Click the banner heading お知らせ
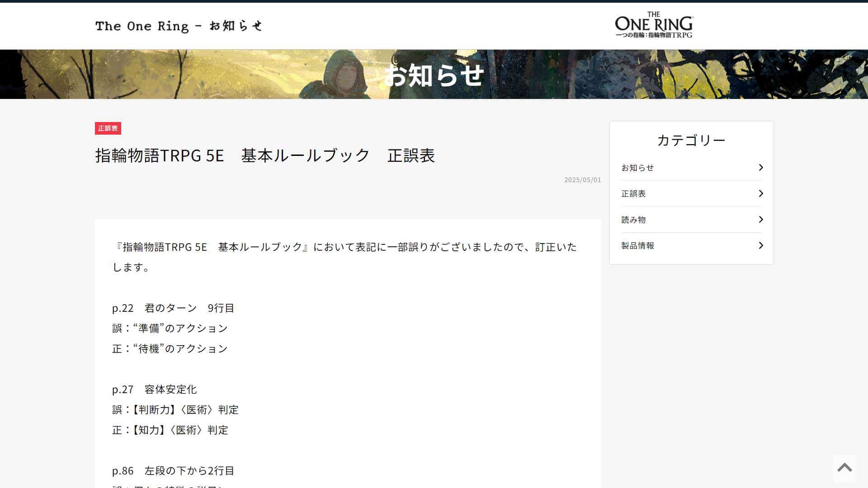Screen dimensions: 868x488 (434, 75)
